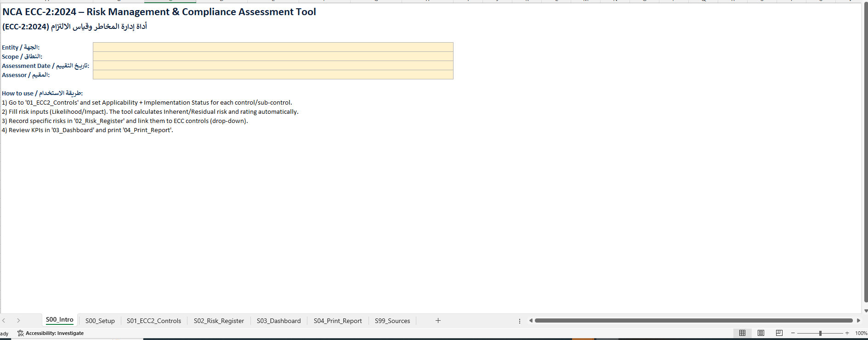
Task: Select the 'Assessment Date /' label cell
Action: point(45,66)
